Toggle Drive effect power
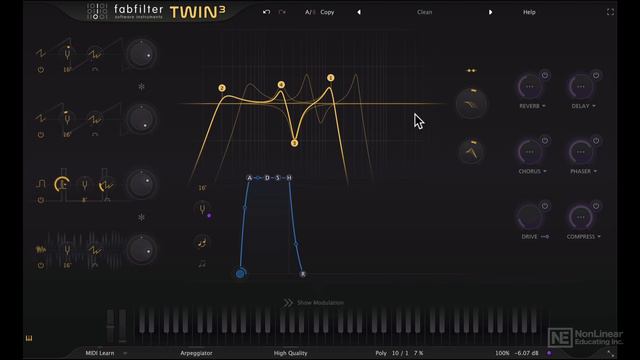The width and height of the screenshot is (640, 360). [x=545, y=206]
